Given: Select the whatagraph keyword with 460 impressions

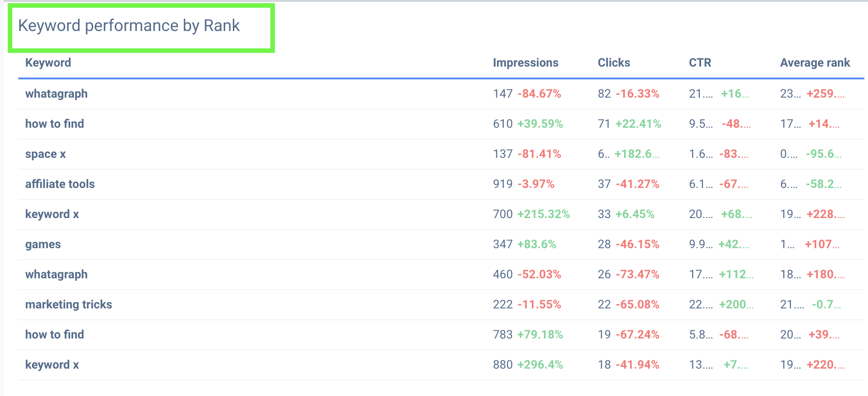Looking at the screenshot, I should (x=57, y=274).
